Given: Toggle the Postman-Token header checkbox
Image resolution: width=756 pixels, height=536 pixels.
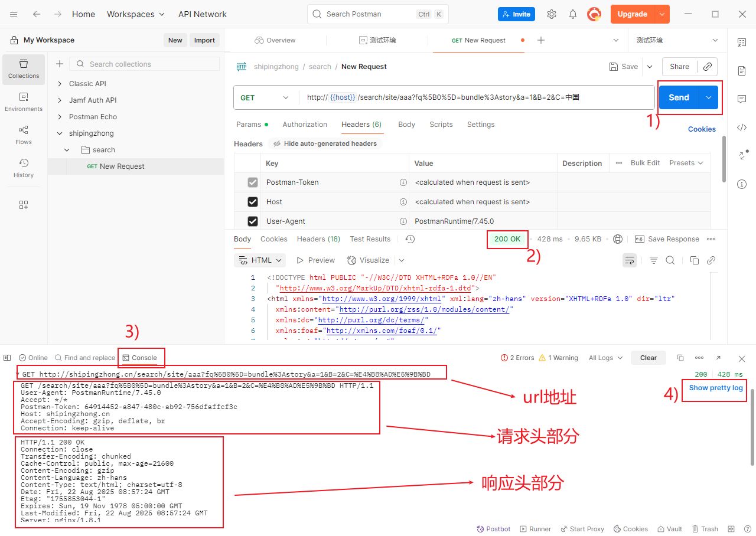Looking at the screenshot, I should (253, 182).
